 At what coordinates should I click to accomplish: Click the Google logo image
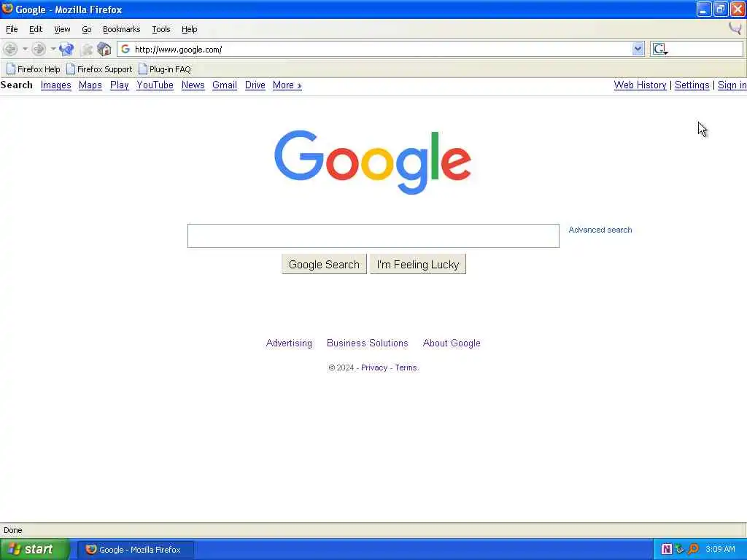click(373, 162)
